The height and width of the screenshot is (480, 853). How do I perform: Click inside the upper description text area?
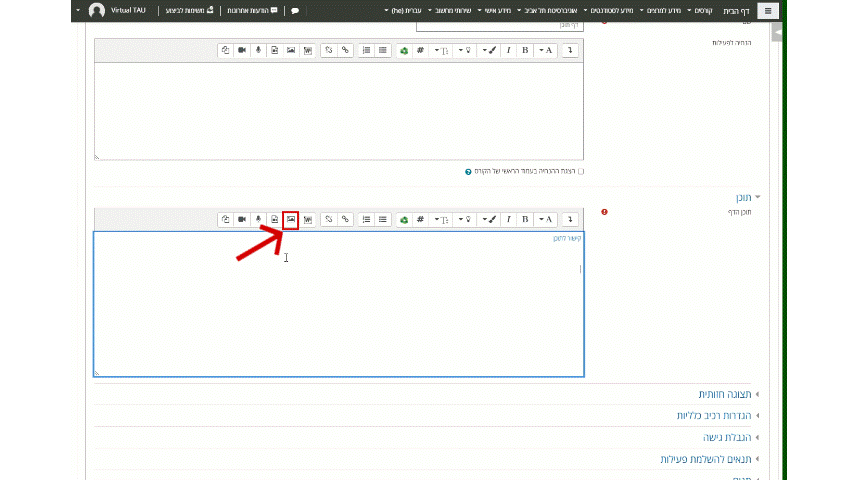coord(339,111)
